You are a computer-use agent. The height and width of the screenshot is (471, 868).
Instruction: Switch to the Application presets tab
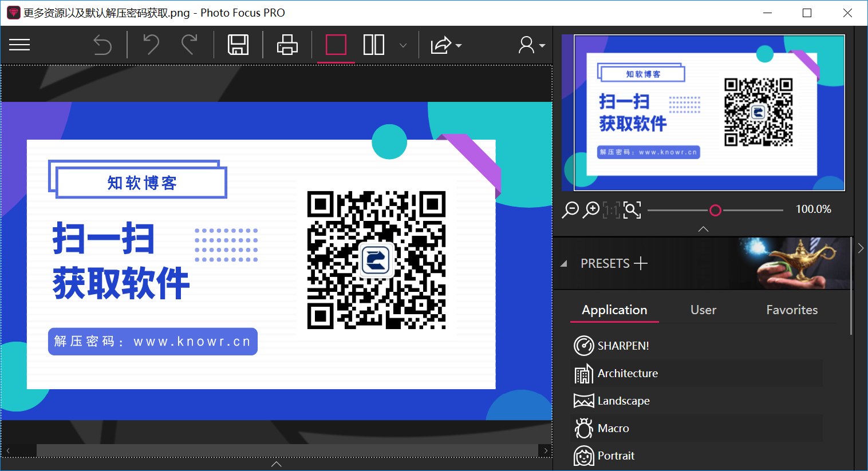pyautogui.click(x=614, y=310)
